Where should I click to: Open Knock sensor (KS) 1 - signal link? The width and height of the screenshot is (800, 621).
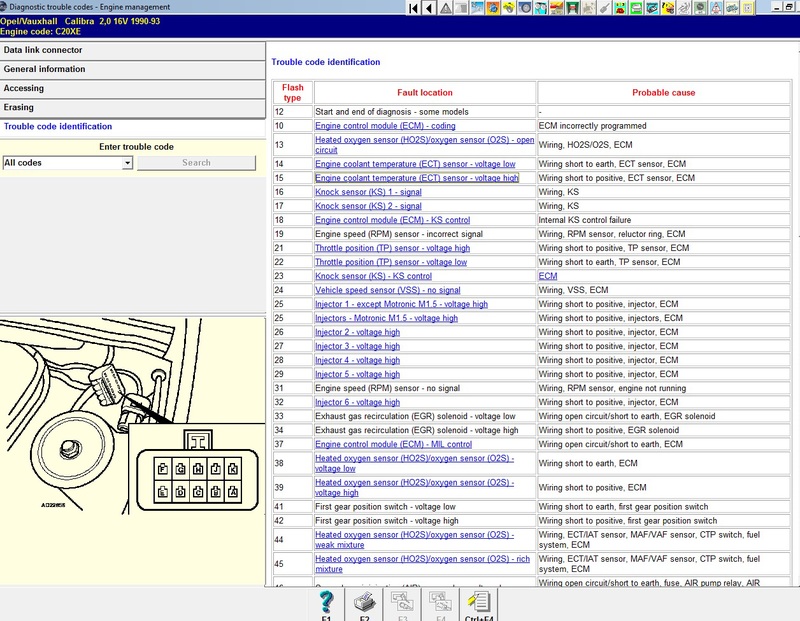tap(368, 192)
